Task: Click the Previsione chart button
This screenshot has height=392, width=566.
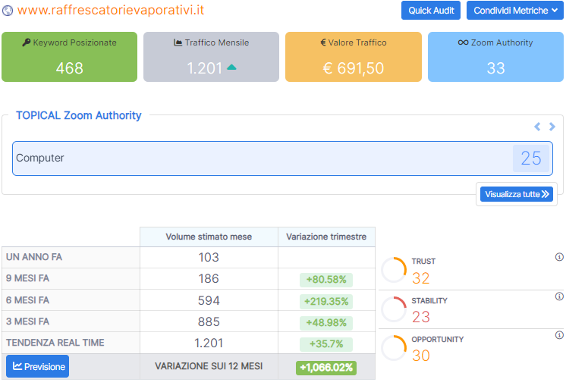Action: 38,367
